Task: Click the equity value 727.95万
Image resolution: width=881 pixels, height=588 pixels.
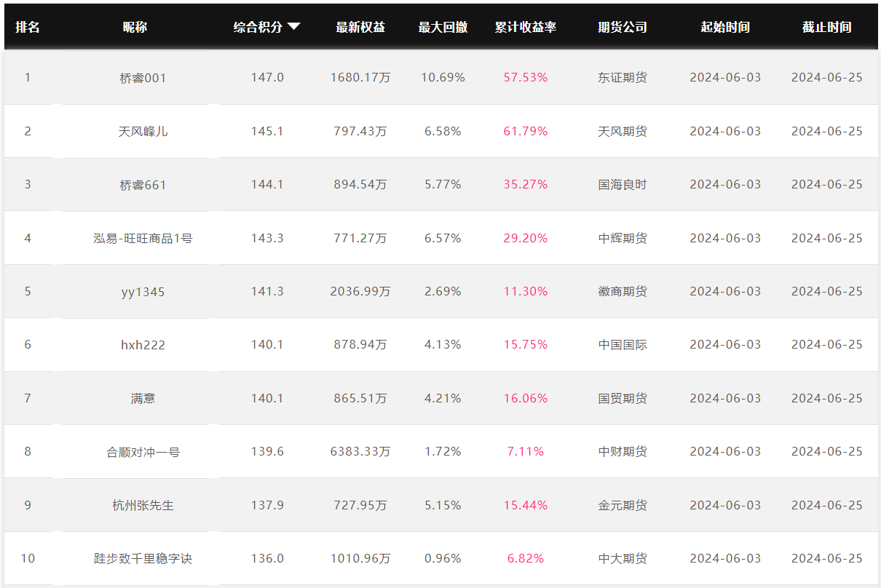Action: [360, 505]
